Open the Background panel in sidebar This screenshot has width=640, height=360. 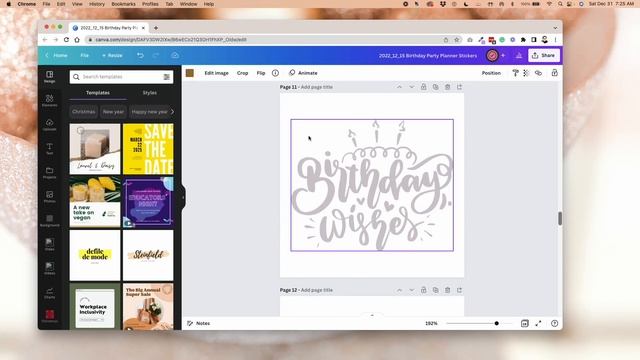pyautogui.click(x=49, y=220)
